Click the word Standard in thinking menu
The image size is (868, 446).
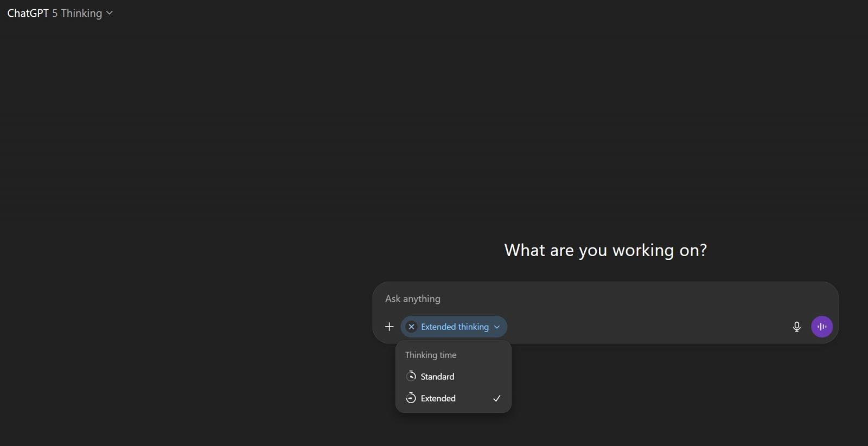coord(437,377)
